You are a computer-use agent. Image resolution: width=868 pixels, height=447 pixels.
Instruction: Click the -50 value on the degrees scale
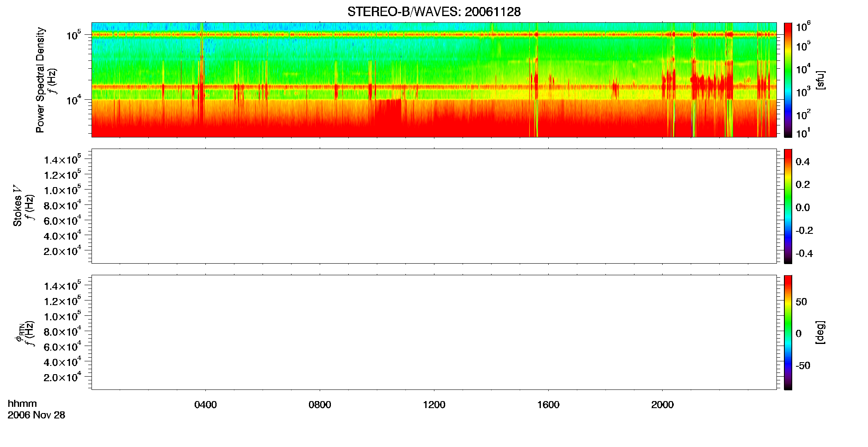(x=803, y=366)
